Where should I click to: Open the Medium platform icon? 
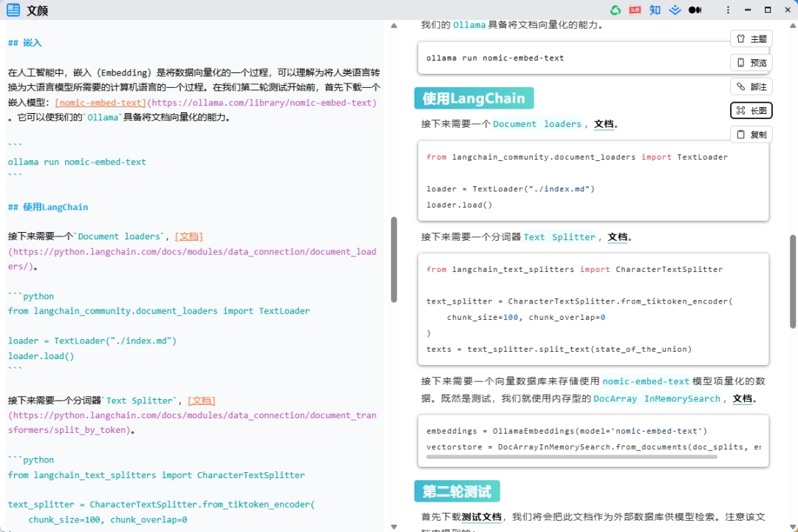pos(695,10)
